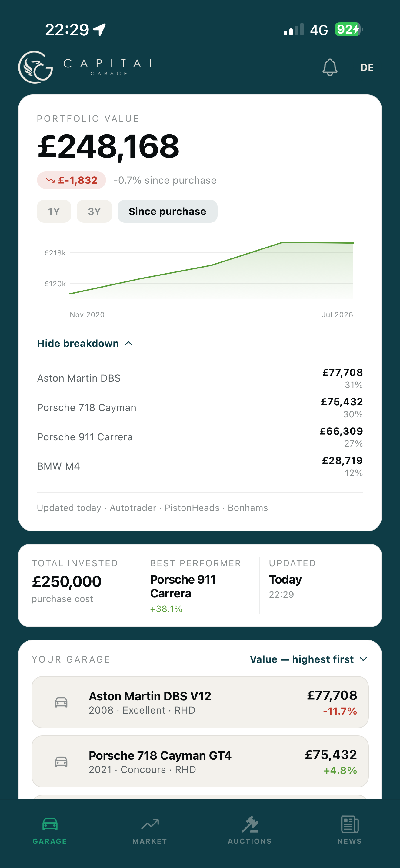Screen dimensions: 400x868
Task: Open Auctions gavel icon
Action: tap(250, 824)
